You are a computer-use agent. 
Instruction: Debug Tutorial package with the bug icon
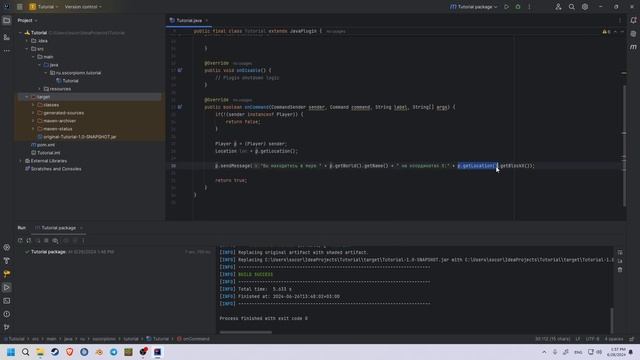coord(518,7)
